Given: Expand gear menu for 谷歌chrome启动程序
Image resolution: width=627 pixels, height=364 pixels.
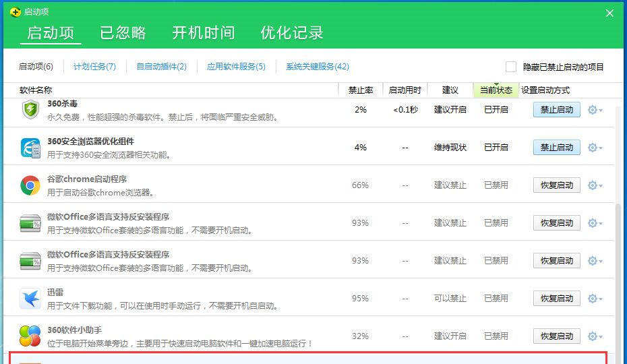Looking at the screenshot, I should click(x=594, y=185).
